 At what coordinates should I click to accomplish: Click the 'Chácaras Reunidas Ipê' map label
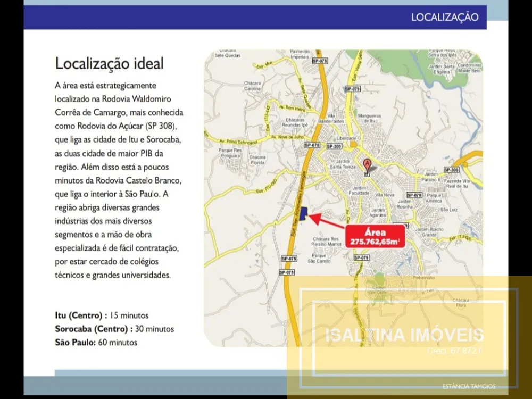(x=295, y=122)
